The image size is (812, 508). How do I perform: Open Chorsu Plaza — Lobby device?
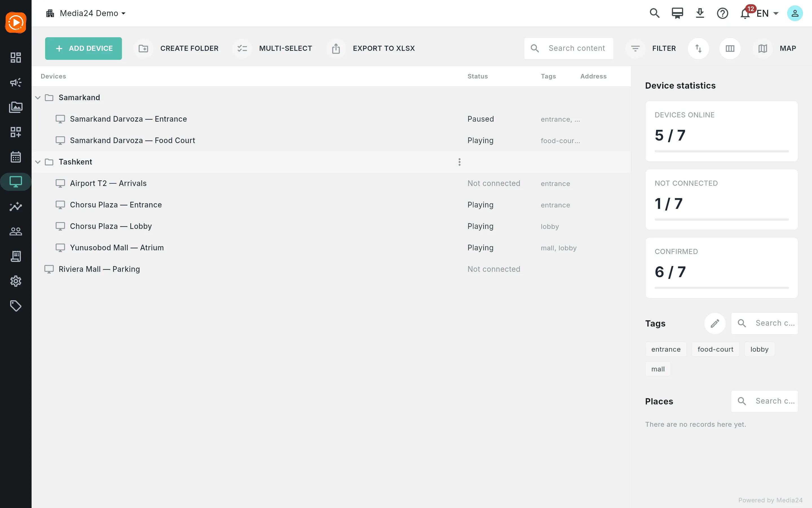point(331,226)
